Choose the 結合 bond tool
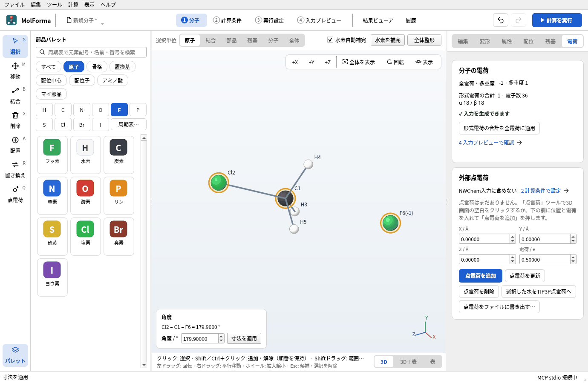This screenshot has width=588, height=383. [x=15, y=95]
